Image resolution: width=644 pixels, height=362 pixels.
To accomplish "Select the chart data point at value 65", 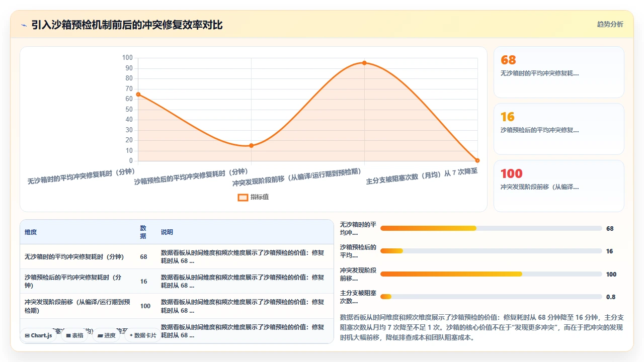I will click(x=138, y=94).
